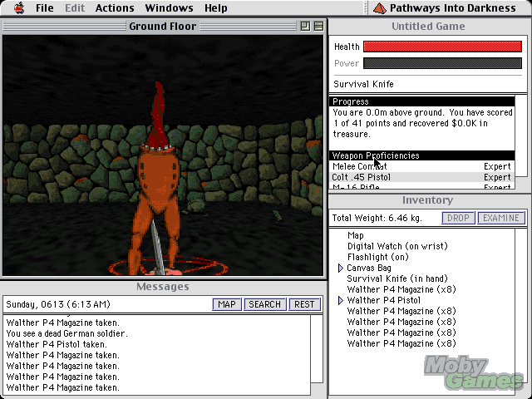Open the File menu

[44, 7]
